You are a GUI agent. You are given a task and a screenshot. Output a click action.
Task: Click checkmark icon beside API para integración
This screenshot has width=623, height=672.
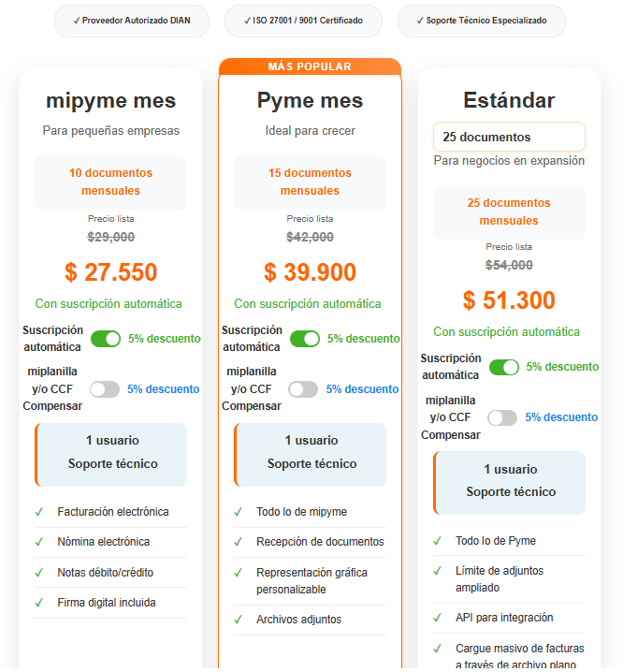coord(438,618)
